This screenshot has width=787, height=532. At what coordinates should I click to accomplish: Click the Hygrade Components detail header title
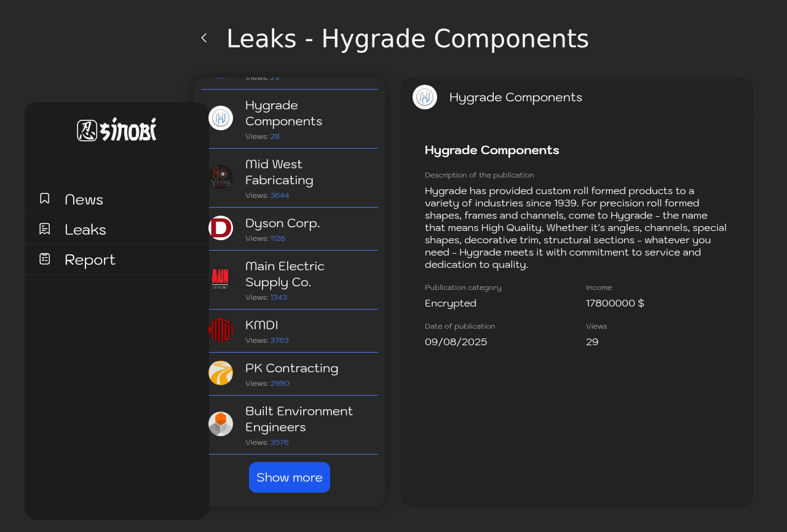click(515, 97)
